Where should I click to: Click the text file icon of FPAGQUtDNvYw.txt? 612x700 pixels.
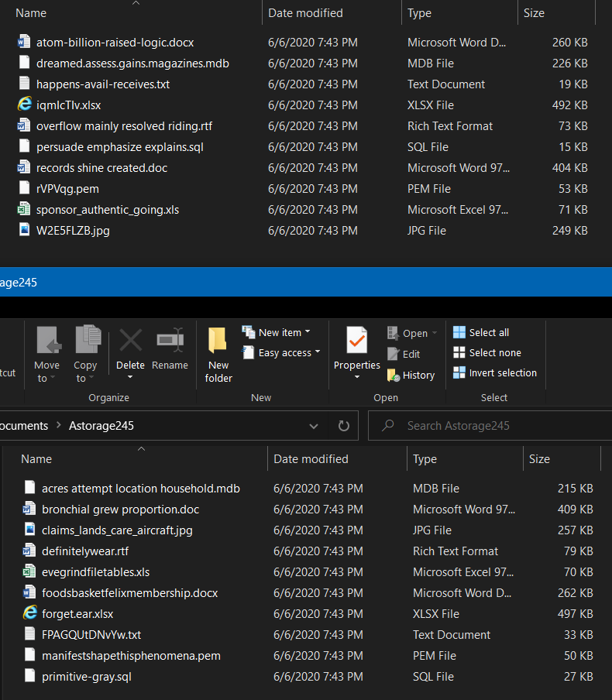coord(29,634)
